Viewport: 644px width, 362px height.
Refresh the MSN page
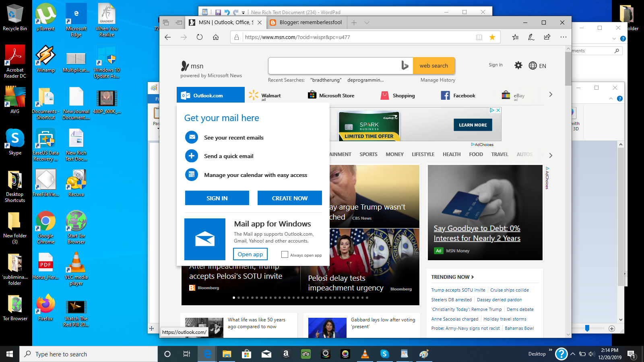(200, 37)
